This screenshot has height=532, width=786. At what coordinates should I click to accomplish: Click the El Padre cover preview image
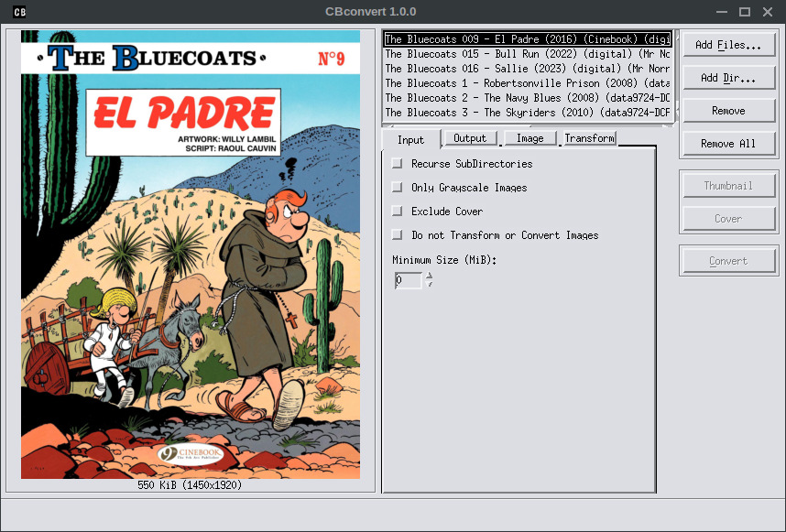pos(197,255)
